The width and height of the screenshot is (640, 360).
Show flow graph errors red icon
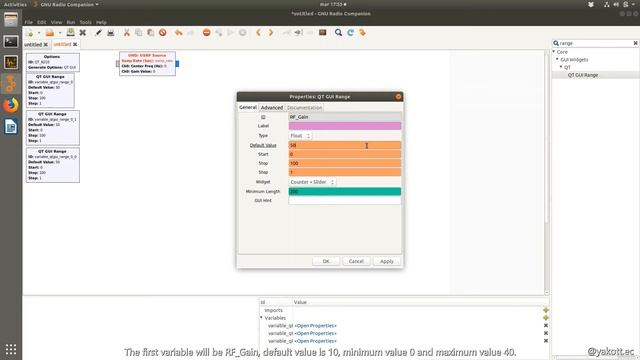pos(207,33)
